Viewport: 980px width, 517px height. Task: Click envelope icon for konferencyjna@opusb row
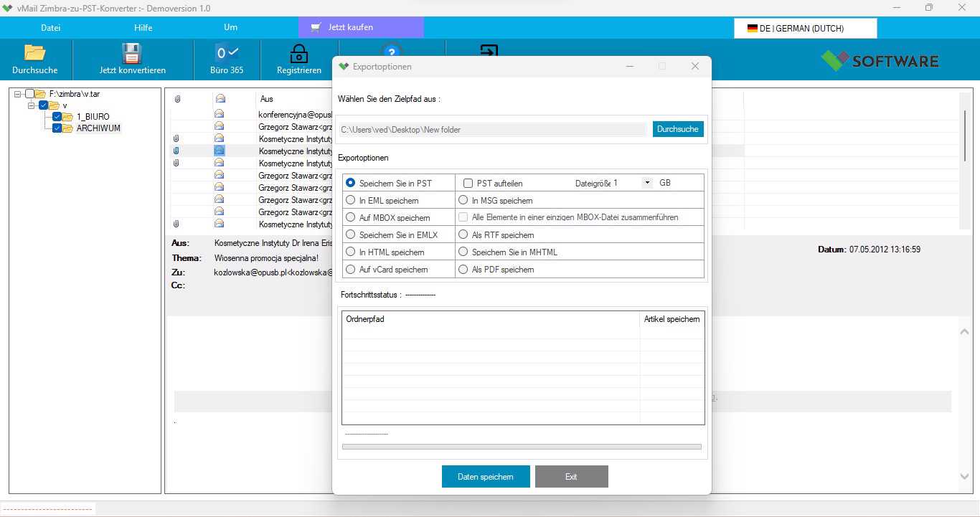point(220,113)
